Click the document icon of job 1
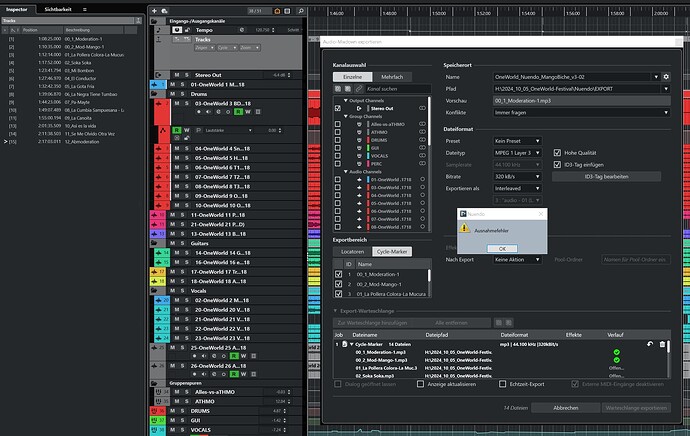 pos(345,344)
